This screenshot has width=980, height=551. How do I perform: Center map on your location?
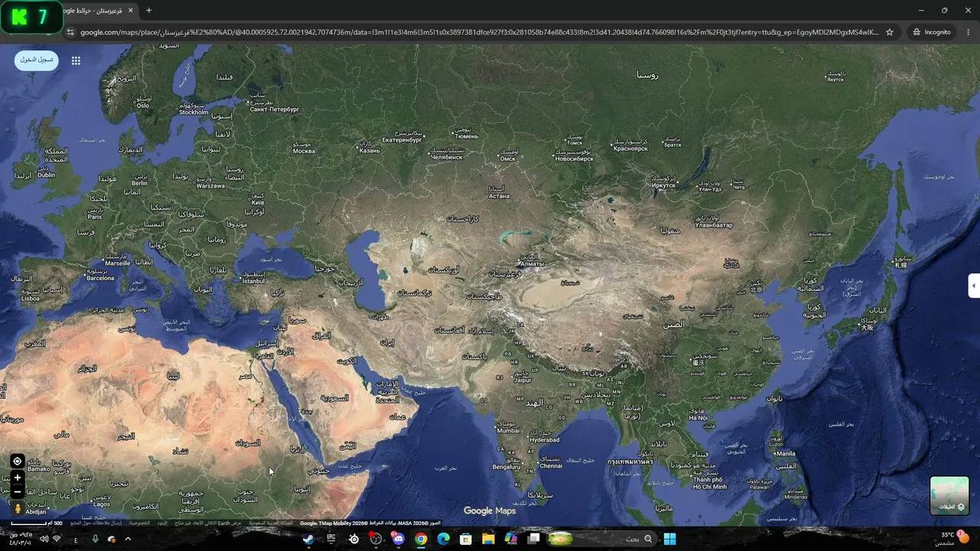17,461
